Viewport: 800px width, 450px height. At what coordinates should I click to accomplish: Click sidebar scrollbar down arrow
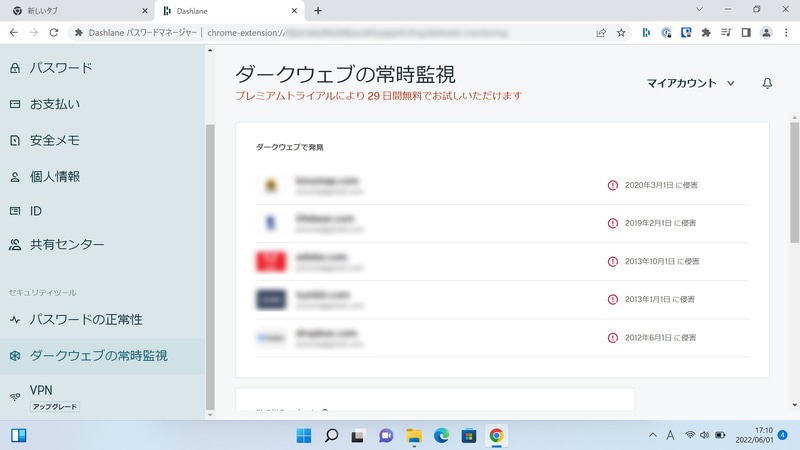coord(210,415)
